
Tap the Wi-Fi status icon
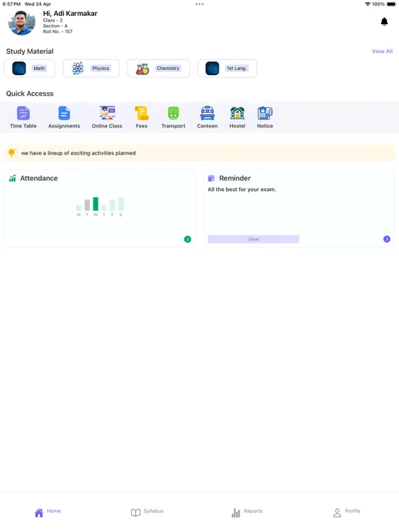coord(368,4)
